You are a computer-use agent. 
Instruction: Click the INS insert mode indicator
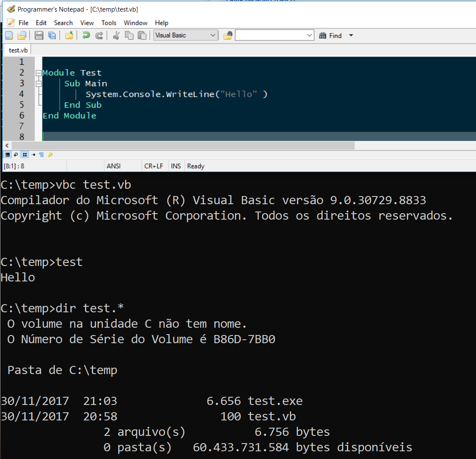[176, 166]
